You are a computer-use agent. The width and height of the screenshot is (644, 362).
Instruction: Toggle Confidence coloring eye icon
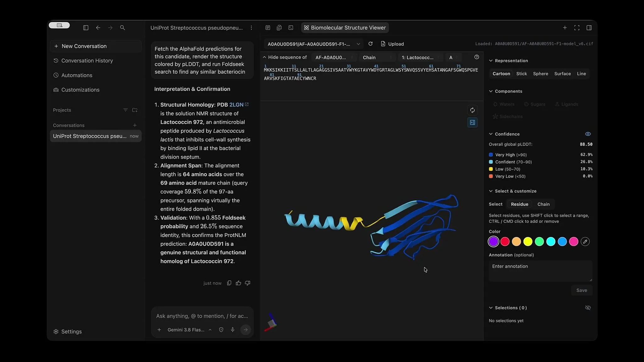(x=588, y=134)
